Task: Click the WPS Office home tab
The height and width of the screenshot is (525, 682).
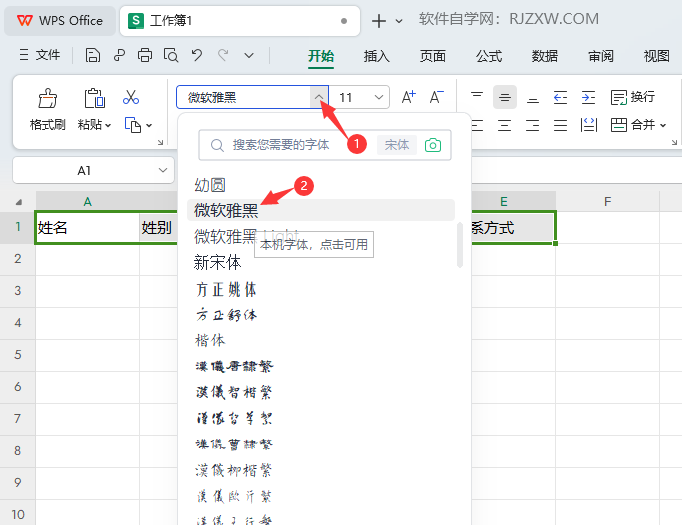Action: tap(60, 20)
